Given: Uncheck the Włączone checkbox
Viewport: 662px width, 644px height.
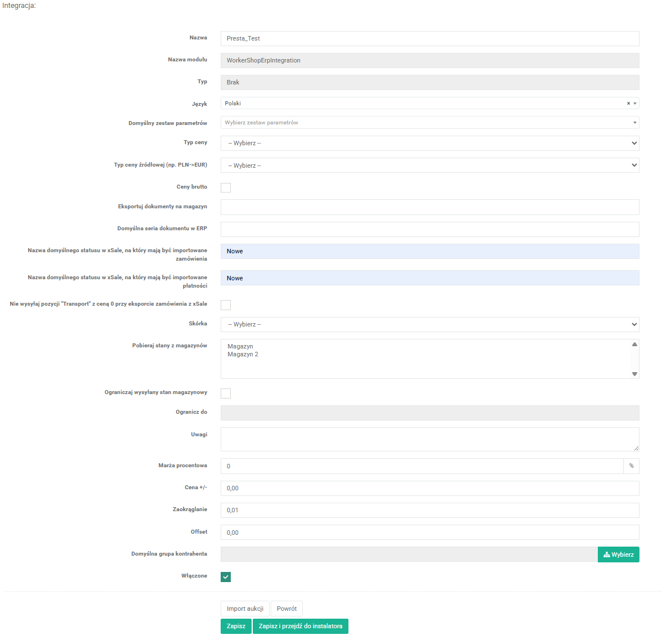Looking at the screenshot, I should pos(226,577).
